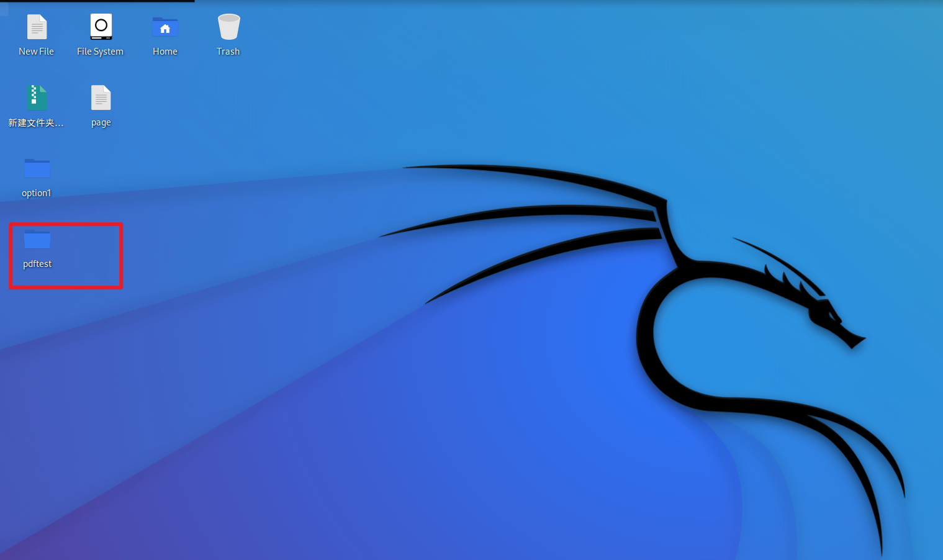Click the "option1" folder name label
The height and width of the screenshot is (560, 943).
coord(36,193)
